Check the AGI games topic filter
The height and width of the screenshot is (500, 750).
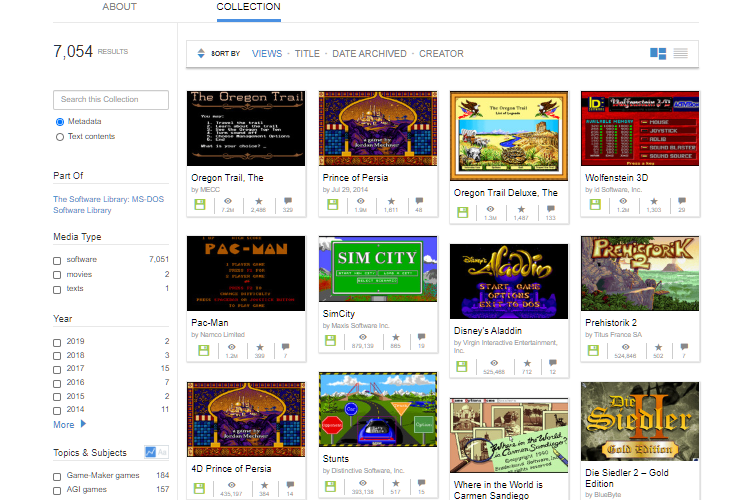(x=57, y=491)
